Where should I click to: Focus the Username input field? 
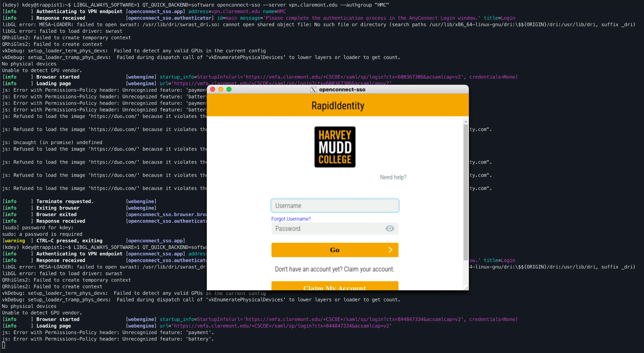(x=335, y=206)
